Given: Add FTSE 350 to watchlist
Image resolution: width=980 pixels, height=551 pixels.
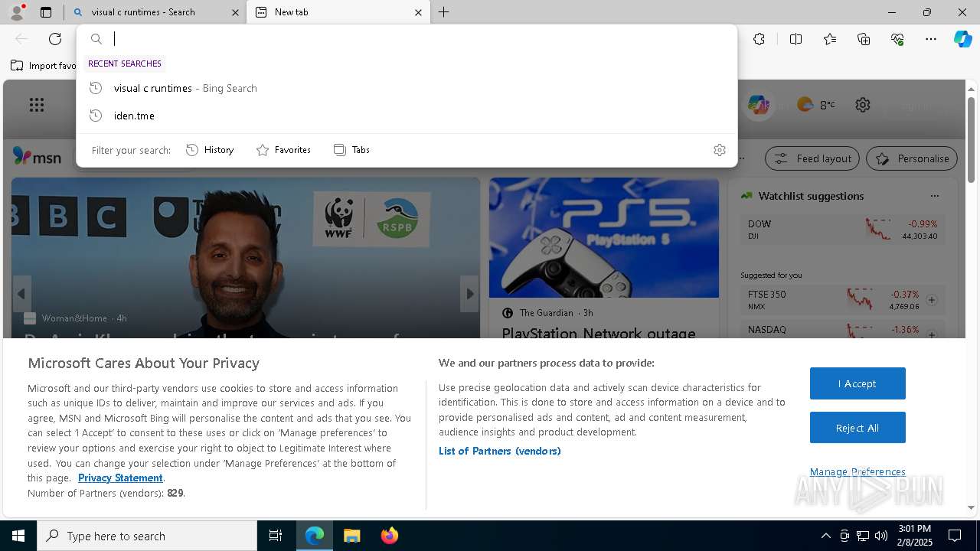Looking at the screenshot, I should [932, 300].
